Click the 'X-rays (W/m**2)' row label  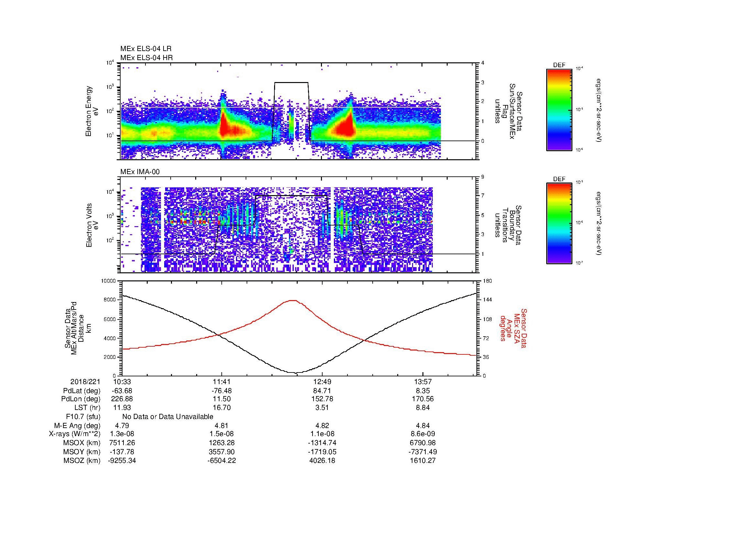click(x=74, y=434)
